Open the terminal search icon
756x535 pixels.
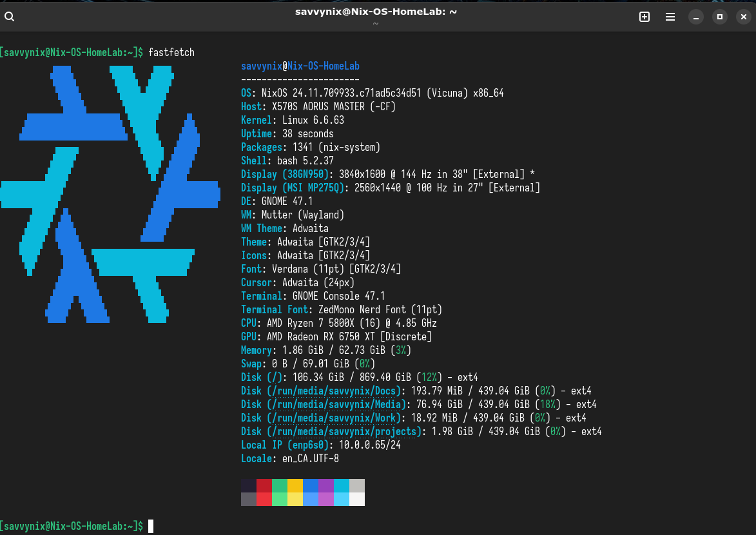coord(10,17)
